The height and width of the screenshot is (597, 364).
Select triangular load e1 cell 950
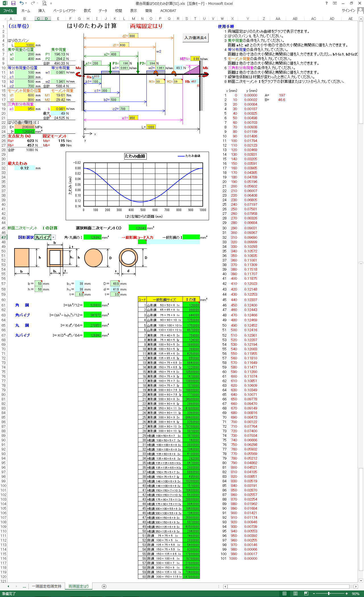click(x=24, y=109)
